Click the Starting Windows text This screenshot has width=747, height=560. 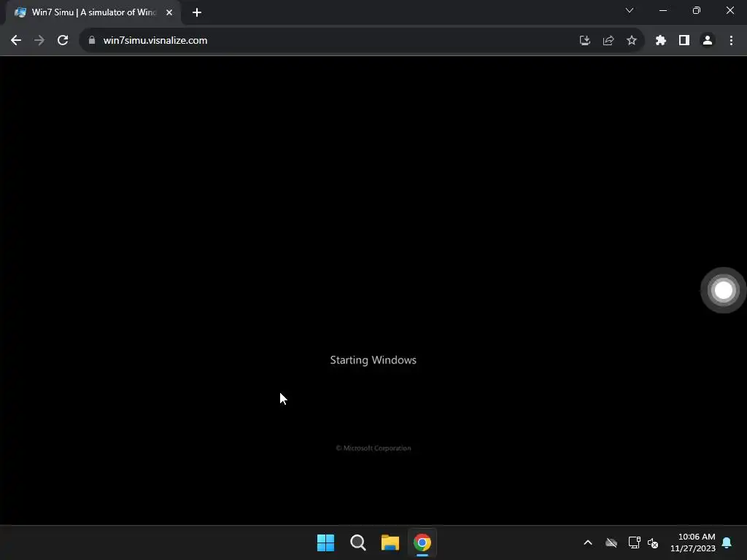pyautogui.click(x=373, y=360)
